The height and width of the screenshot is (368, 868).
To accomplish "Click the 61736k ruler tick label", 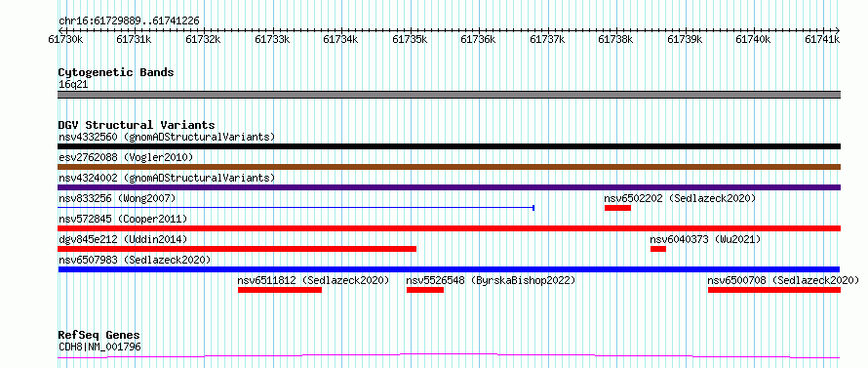I will 478,39.
